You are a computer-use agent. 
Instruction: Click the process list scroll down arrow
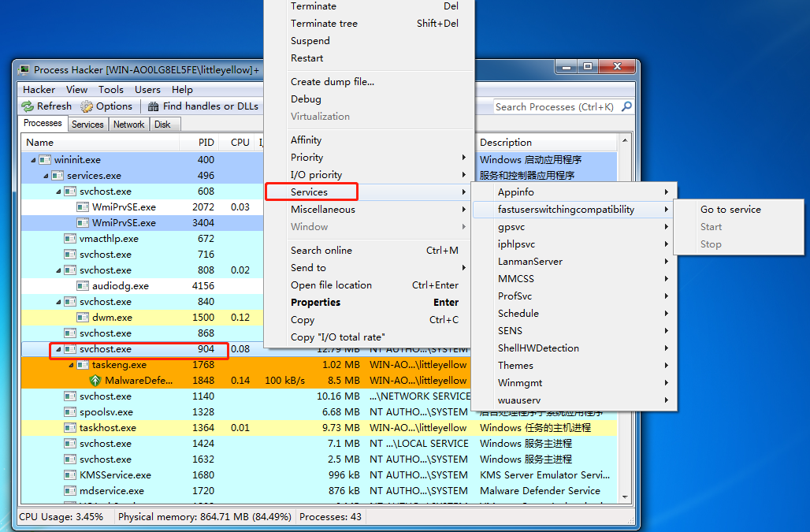pyautogui.click(x=625, y=497)
